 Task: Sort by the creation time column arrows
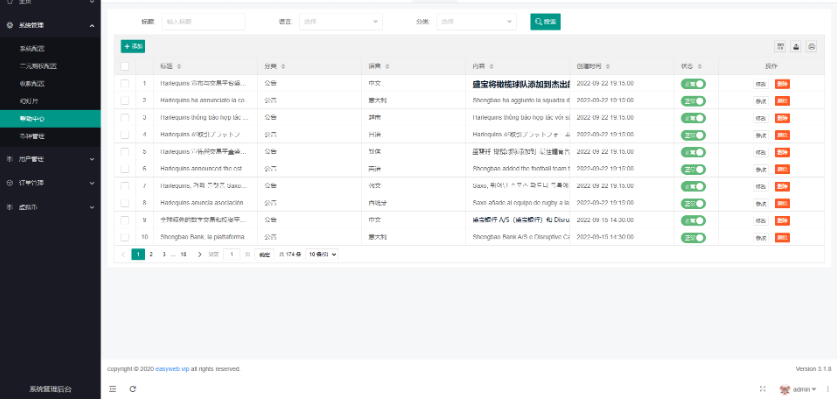tap(608, 66)
